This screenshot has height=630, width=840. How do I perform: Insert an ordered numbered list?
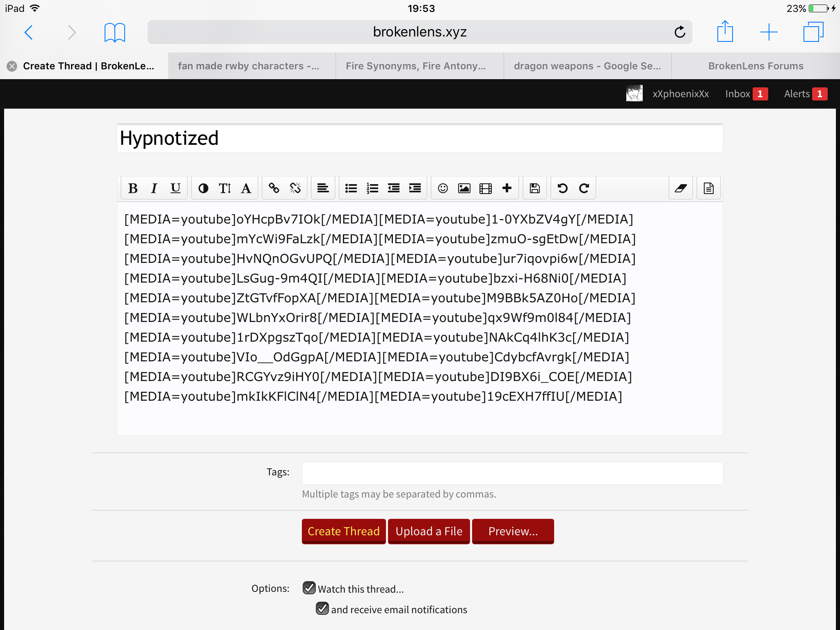coord(372,188)
